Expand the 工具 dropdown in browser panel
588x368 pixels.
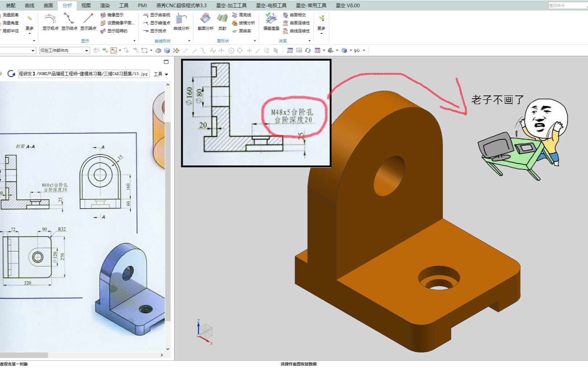(x=161, y=74)
